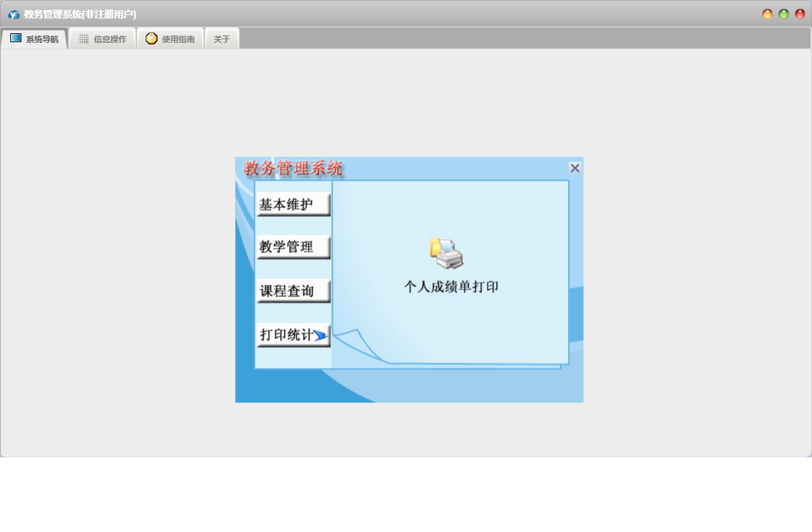This screenshot has height=532, width=812.
Task: Click the red close window button
Action: tap(799, 14)
